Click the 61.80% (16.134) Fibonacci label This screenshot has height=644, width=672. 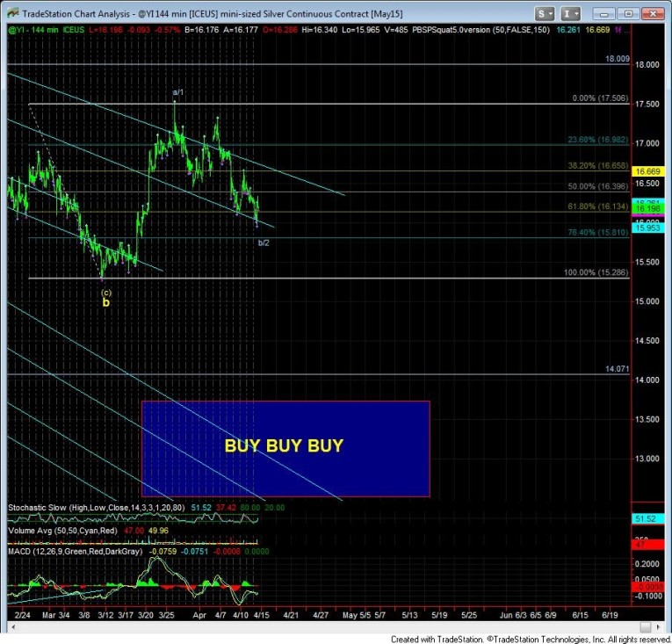[598, 206]
